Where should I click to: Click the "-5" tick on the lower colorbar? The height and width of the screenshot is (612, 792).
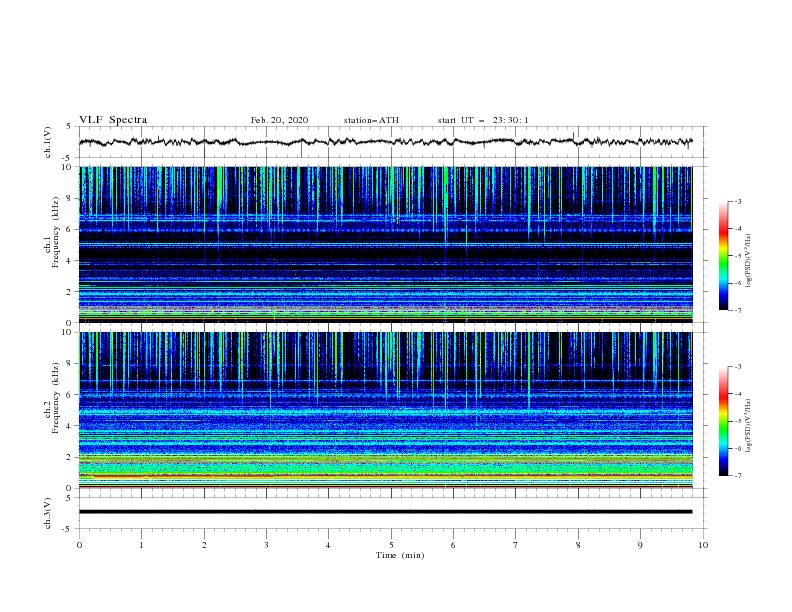(x=737, y=421)
